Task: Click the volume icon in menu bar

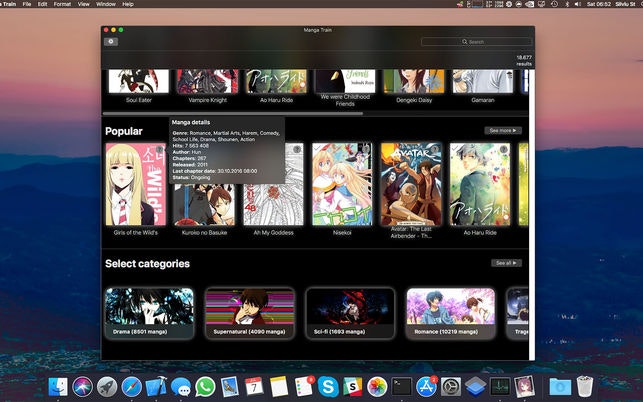Action: tap(577, 4)
